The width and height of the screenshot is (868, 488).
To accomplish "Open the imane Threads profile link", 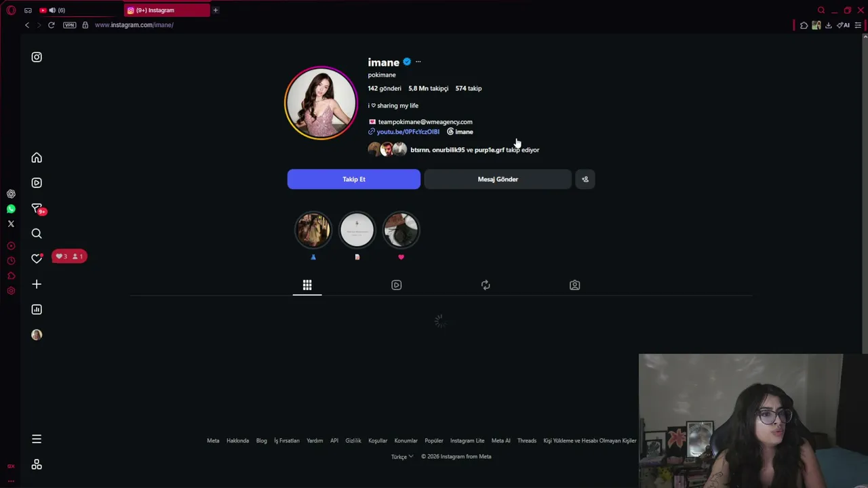I will 460,131.
